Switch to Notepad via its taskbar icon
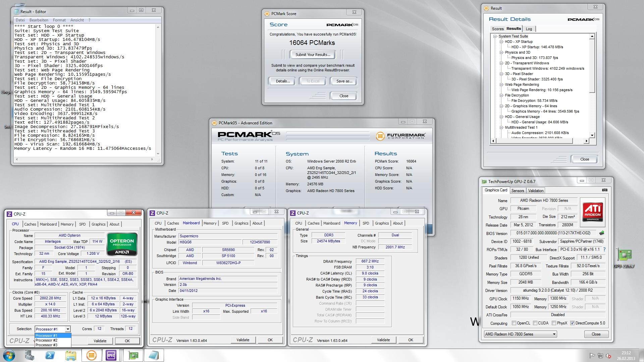 click(153, 355)
